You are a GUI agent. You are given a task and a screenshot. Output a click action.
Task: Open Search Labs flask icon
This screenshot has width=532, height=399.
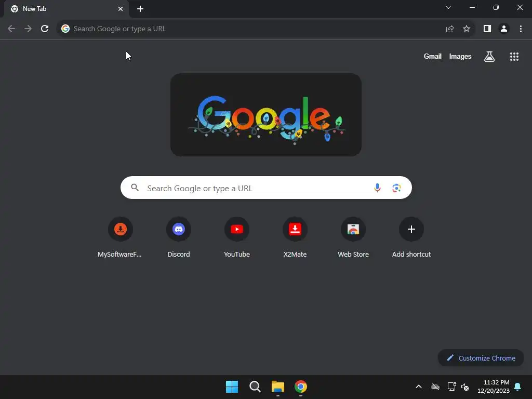(489, 56)
